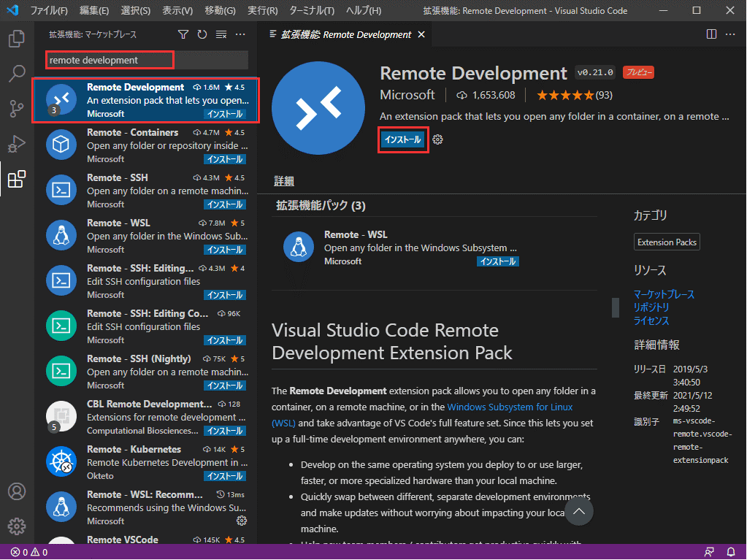This screenshot has height=560, width=747.
Task: Close the Remote Development extension tab
Action: (421, 34)
